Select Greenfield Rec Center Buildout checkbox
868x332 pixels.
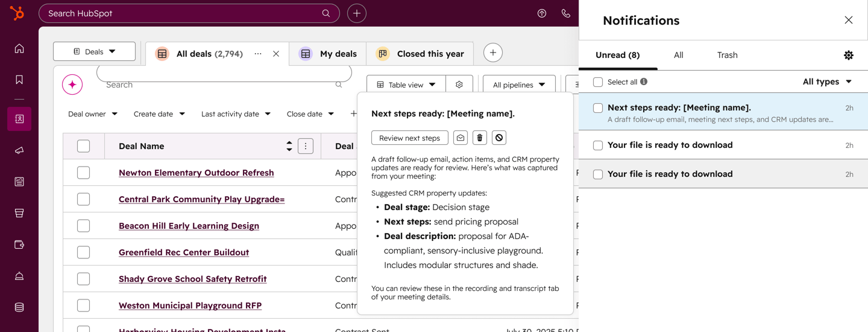(84, 252)
